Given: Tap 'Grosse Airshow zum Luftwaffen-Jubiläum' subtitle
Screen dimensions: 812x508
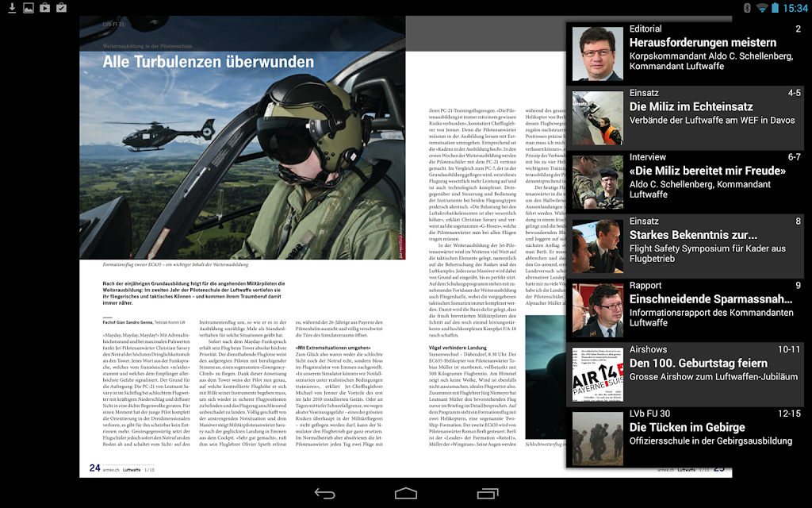Looking at the screenshot, I should point(714,377).
